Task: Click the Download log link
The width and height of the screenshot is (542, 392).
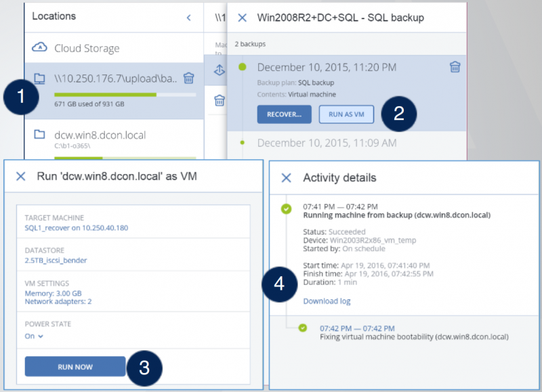Action: (x=327, y=301)
